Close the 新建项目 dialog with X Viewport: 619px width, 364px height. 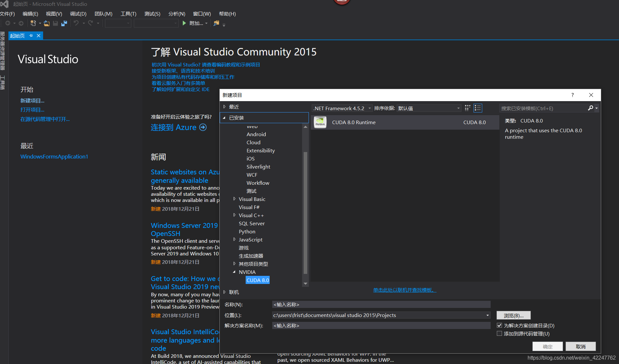pos(591,95)
